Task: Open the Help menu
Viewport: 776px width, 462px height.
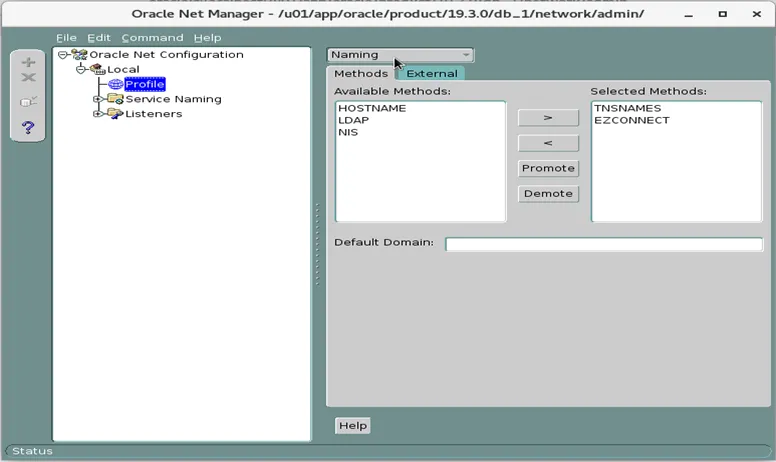Action: coord(207,38)
